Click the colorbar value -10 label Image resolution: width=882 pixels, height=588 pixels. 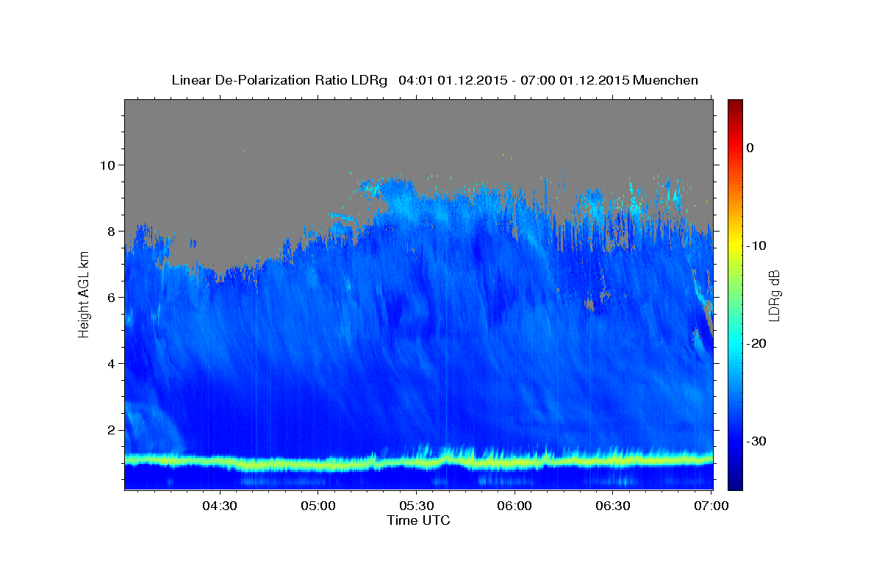coord(756,245)
